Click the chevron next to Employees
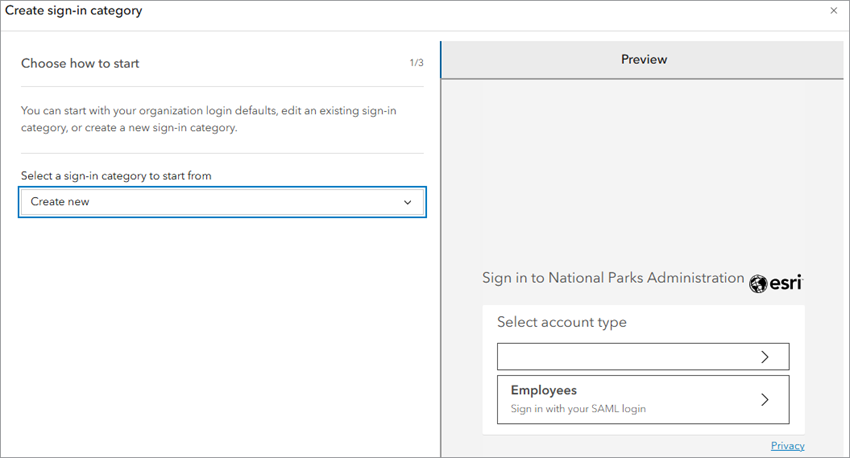850x458 pixels. (765, 399)
